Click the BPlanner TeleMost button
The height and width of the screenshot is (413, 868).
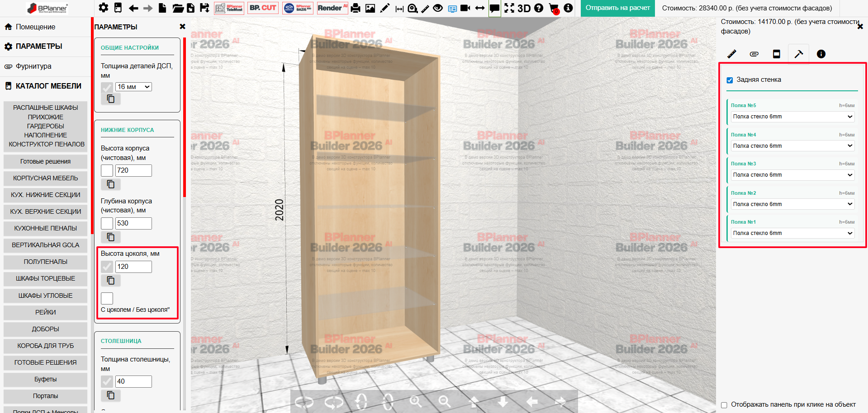pos(229,8)
